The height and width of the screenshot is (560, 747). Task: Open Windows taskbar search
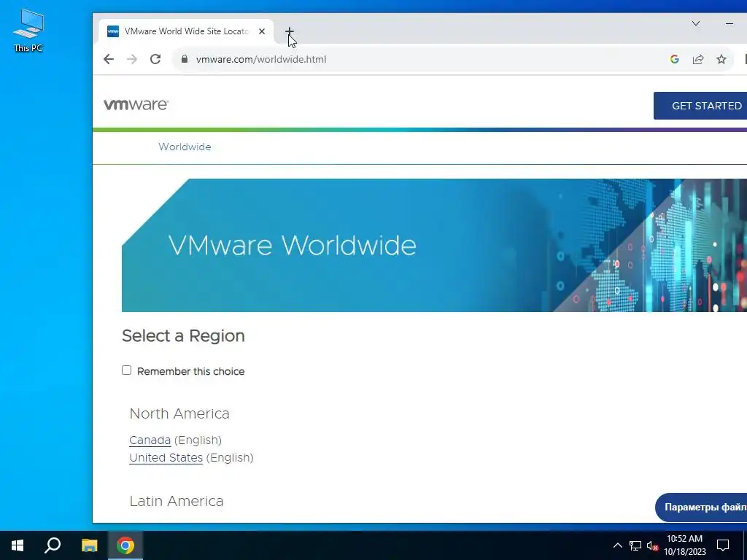(x=53, y=545)
